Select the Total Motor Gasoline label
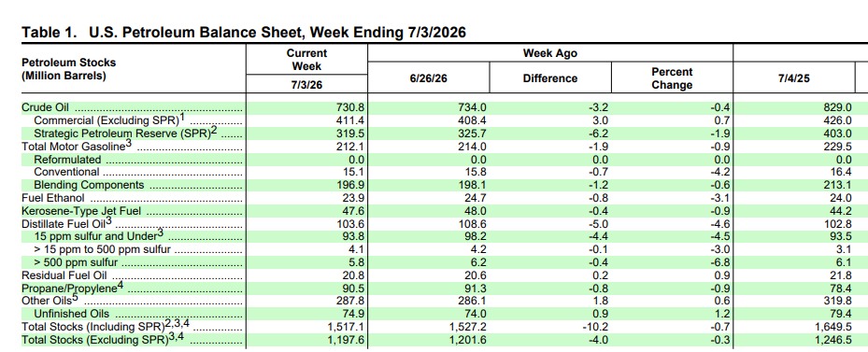This screenshot has width=868, height=352. (74, 146)
